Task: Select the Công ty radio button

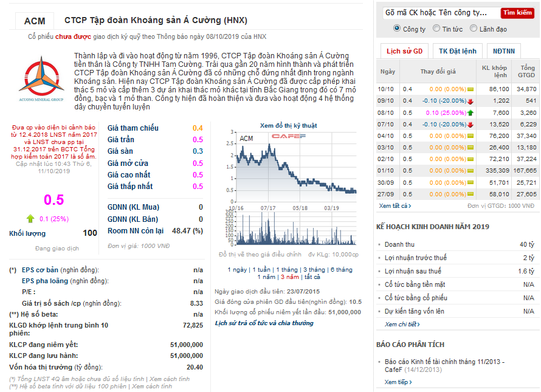Action: point(397,29)
